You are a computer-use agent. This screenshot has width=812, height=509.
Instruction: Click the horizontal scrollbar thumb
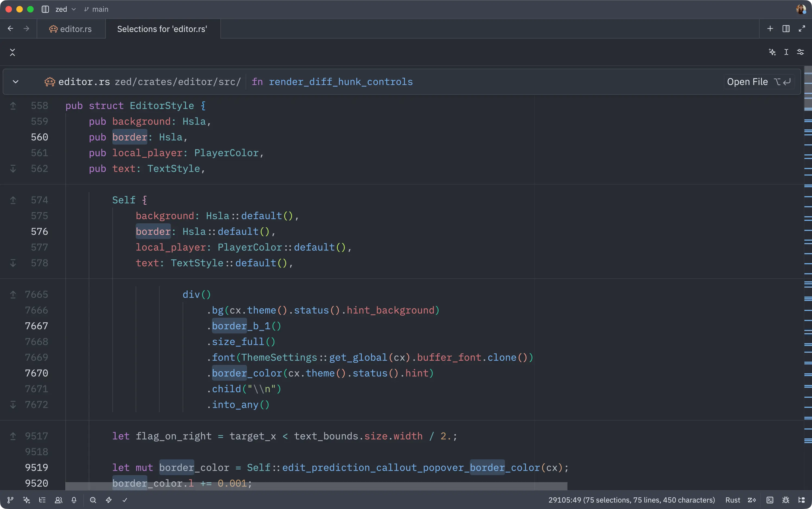(x=316, y=486)
